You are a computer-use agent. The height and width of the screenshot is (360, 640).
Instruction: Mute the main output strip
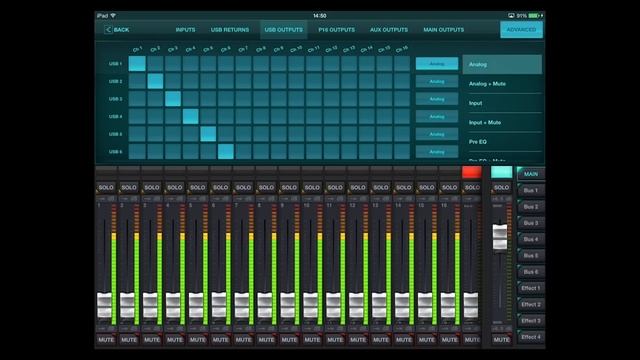point(501,340)
